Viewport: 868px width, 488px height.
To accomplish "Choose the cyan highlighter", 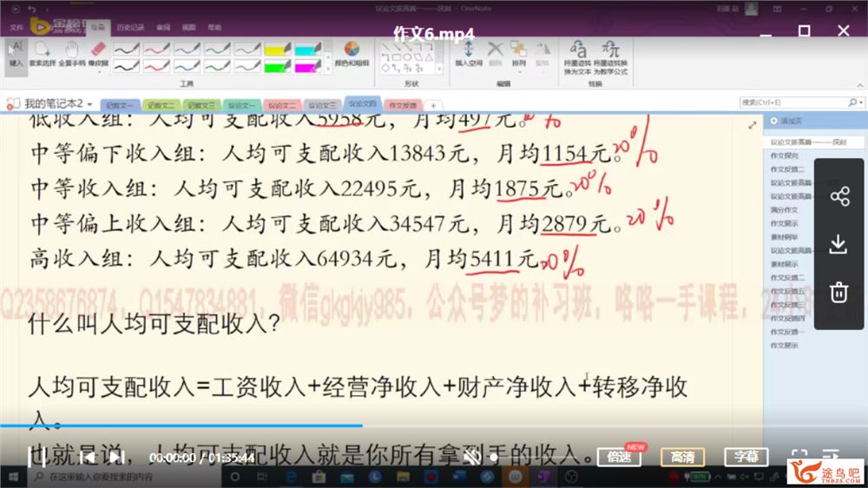I will [x=308, y=49].
